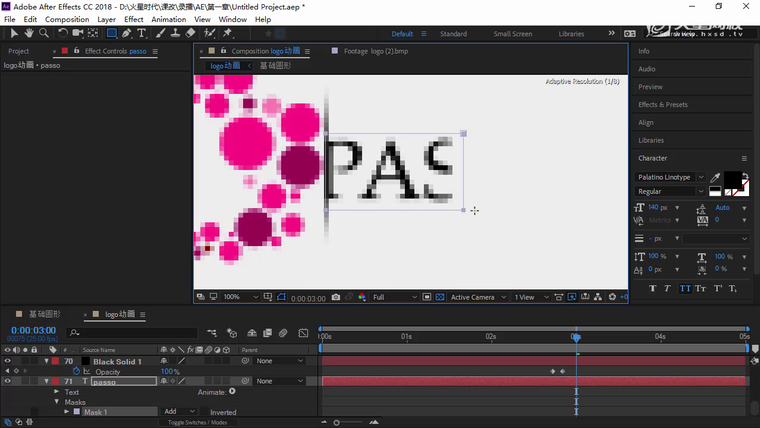Click the snapshot camera icon in viewer
This screenshot has width=760, height=428.
pyautogui.click(x=336, y=297)
